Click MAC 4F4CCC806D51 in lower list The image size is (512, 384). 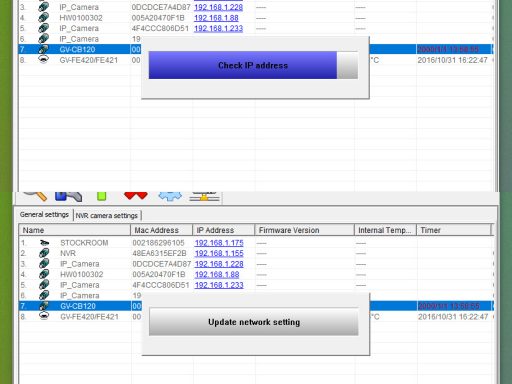pyautogui.click(x=161, y=285)
